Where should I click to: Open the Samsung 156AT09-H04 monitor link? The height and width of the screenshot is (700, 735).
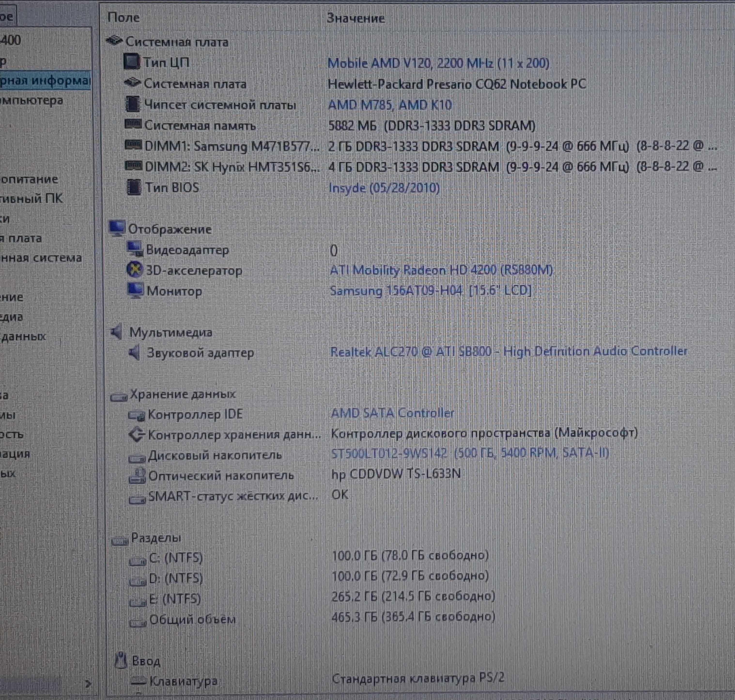pos(431,290)
